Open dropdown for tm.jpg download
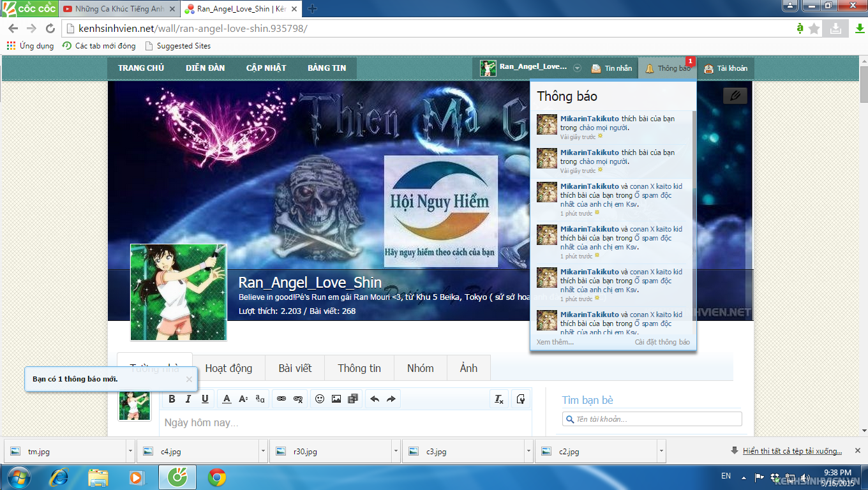 coord(130,451)
